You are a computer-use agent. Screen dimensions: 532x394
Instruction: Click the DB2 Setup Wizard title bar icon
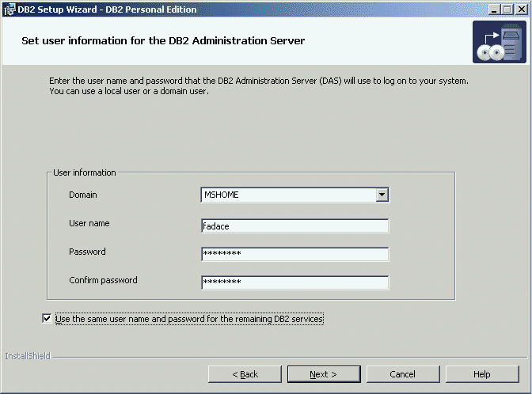point(9,9)
